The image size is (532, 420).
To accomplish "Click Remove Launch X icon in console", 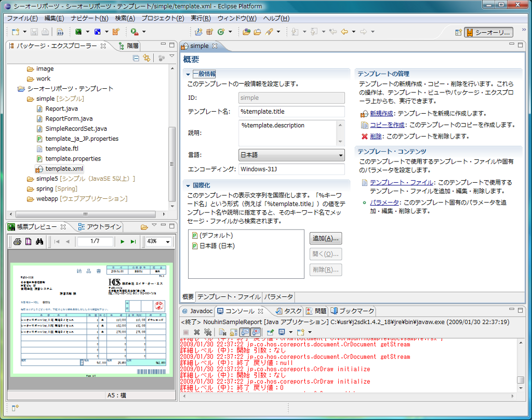I will pos(197,332).
